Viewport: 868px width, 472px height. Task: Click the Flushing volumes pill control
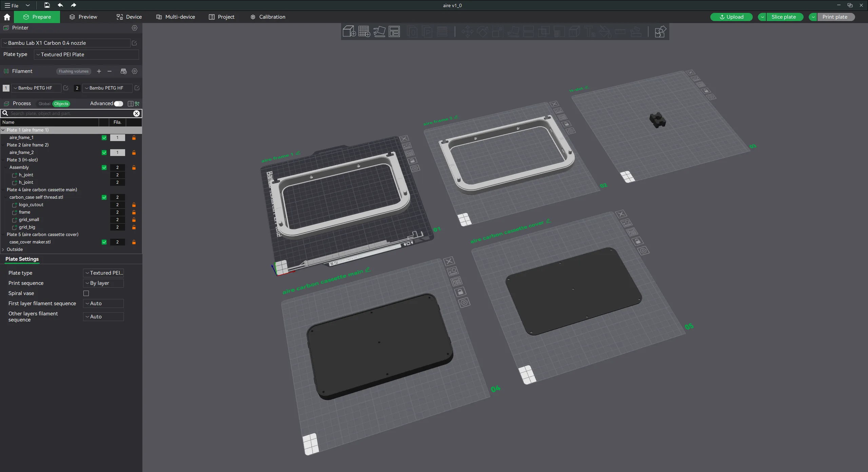click(x=74, y=71)
